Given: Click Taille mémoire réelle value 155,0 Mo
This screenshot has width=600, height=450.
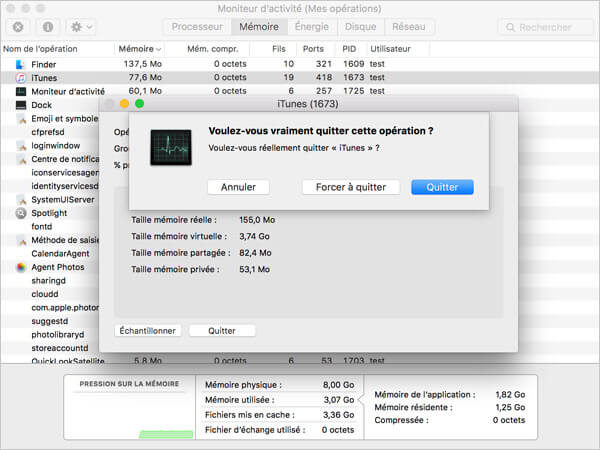Looking at the screenshot, I should [257, 220].
